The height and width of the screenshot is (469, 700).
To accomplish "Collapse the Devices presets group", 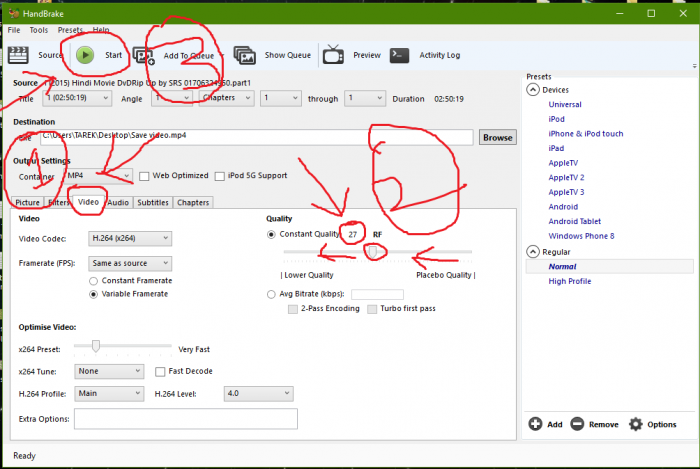I will point(533,90).
